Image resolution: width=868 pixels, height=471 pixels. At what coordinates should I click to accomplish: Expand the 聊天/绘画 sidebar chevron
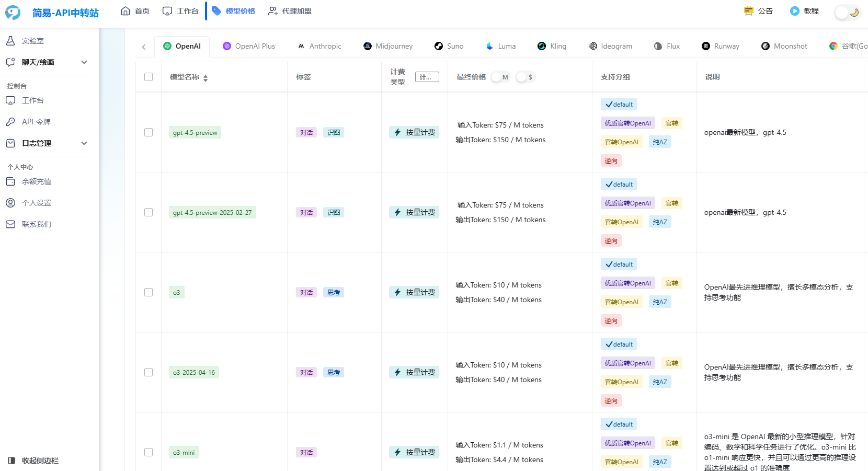point(84,62)
